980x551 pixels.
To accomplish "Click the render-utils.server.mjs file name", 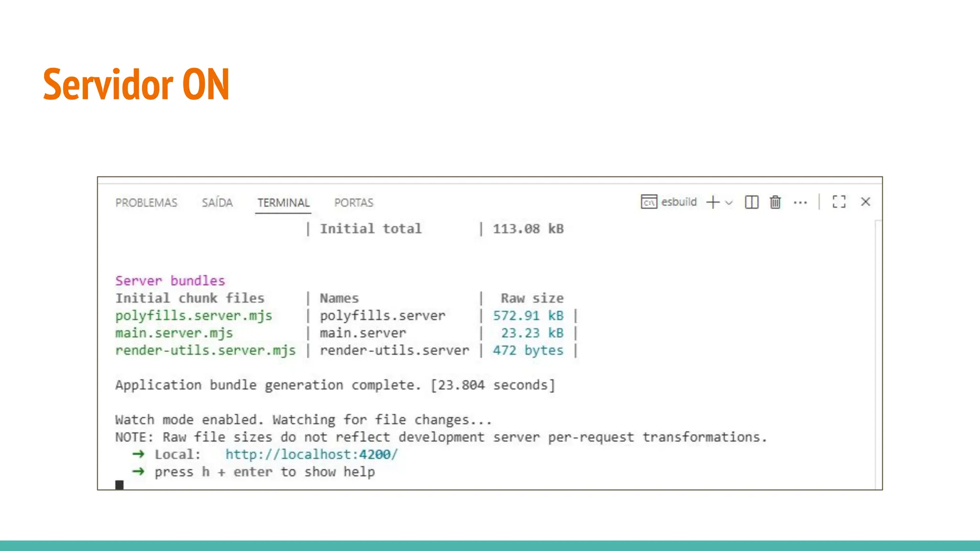I will 205,350.
